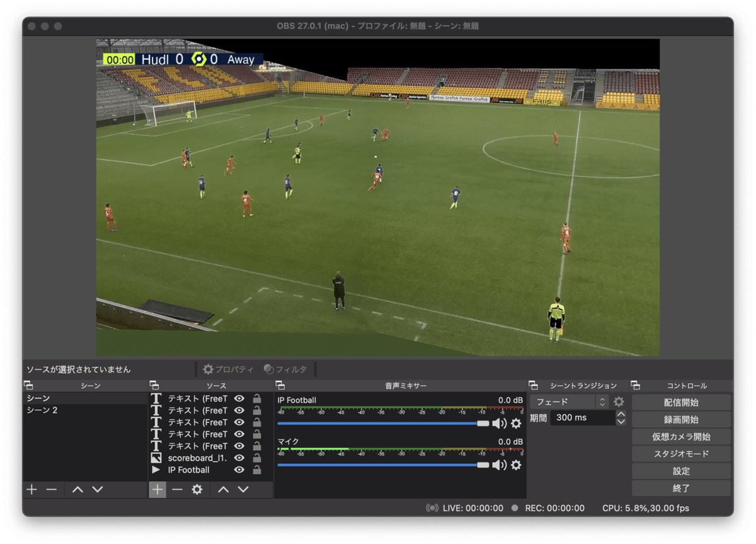756x544 pixels.
Task: Adjust the マイク volume slider
Action: coord(383,465)
